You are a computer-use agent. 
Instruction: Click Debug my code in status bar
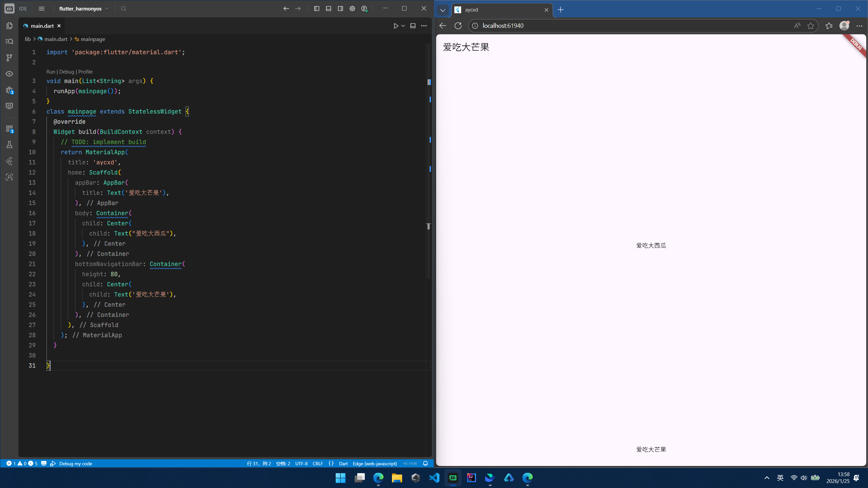pyautogui.click(x=75, y=463)
